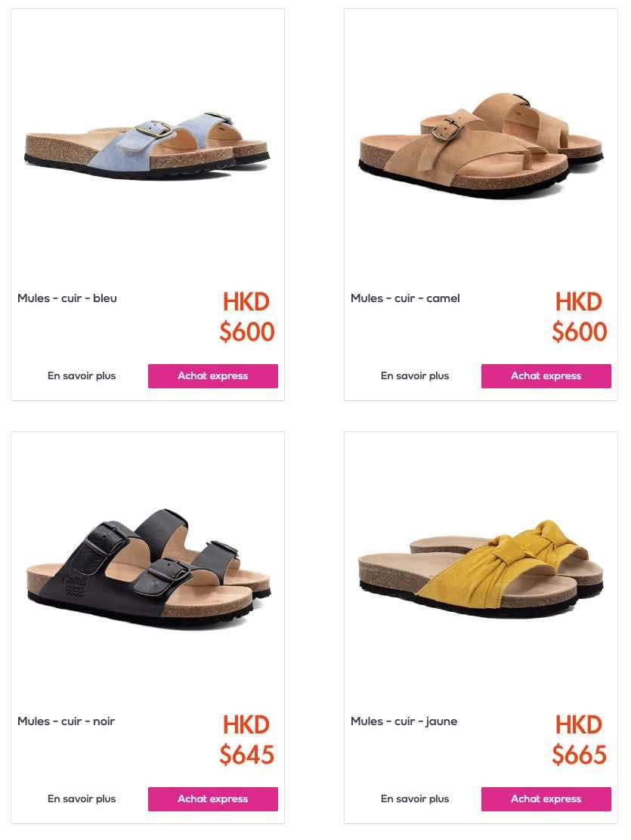
Task: Select the 'Mules - cuir - bleu' title
Action: pos(67,298)
